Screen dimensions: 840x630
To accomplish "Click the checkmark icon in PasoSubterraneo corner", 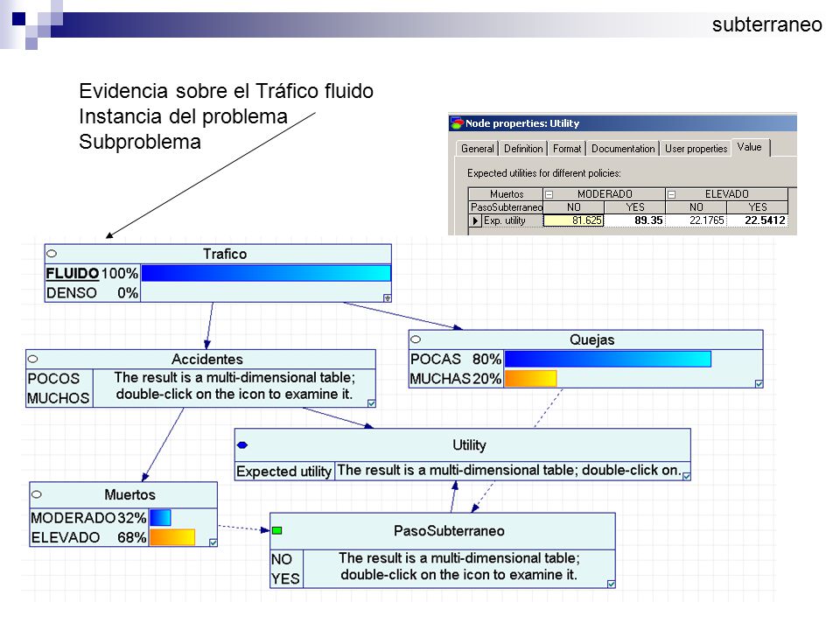I will [611, 584].
